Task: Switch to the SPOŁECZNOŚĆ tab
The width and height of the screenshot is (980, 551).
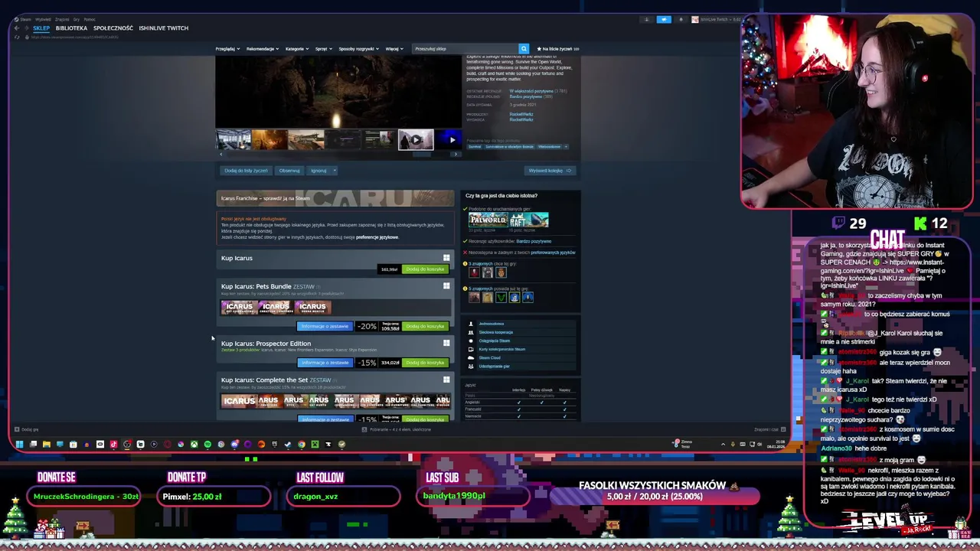Action: click(113, 28)
